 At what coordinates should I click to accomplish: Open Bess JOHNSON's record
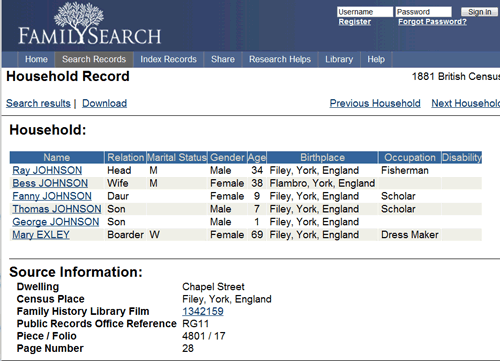(x=50, y=183)
